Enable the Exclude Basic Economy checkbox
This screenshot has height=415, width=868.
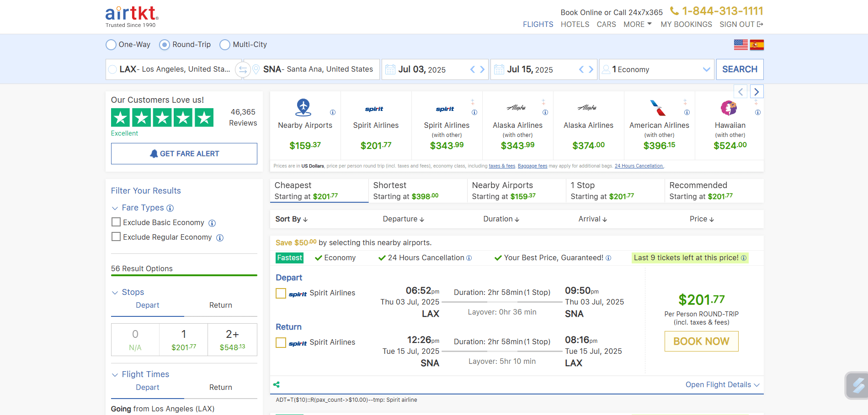coord(116,222)
